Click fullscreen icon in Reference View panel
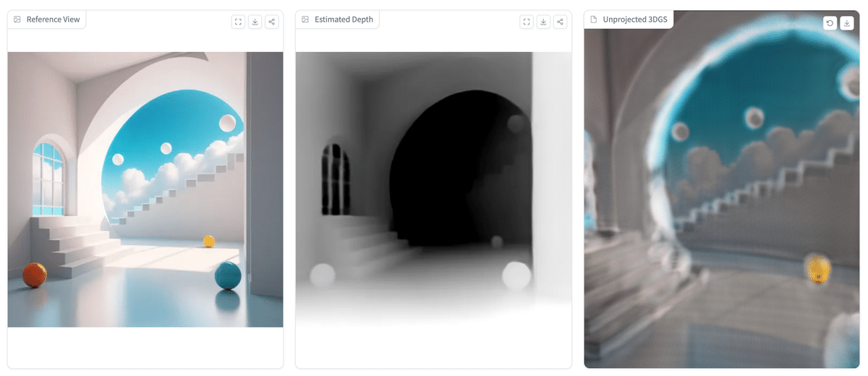Viewport: 868px width, 376px height. 239,22
